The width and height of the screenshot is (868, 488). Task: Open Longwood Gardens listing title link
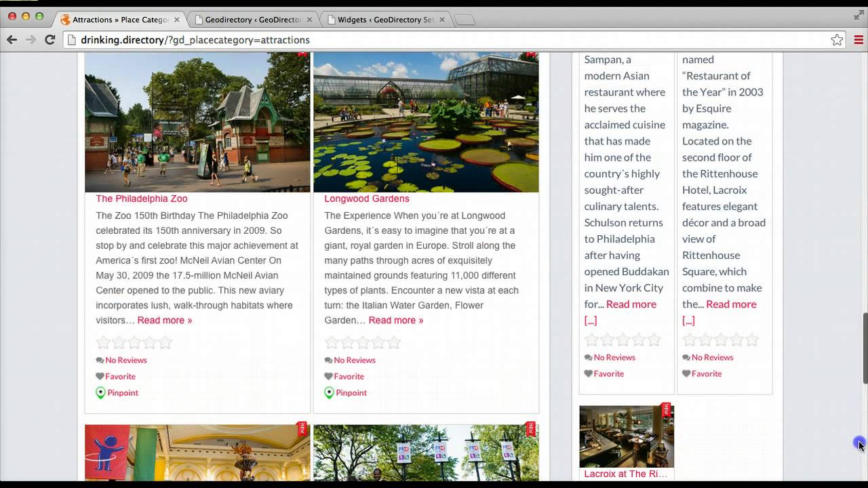point(366,199)
